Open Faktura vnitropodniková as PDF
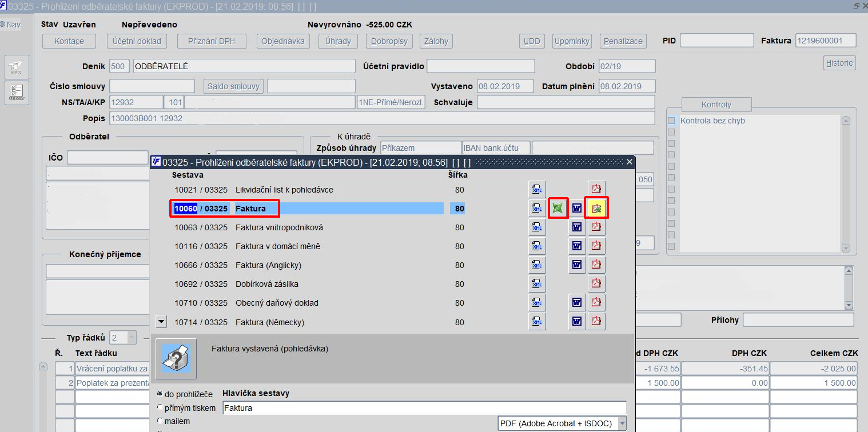Image resolution: width=868 pixels, height=432 pixels. point(596,227)
